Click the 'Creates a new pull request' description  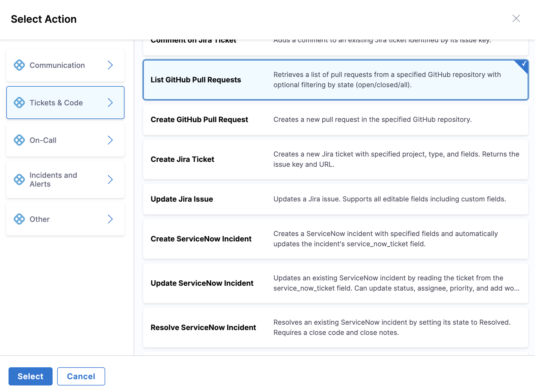pos(373,120)
